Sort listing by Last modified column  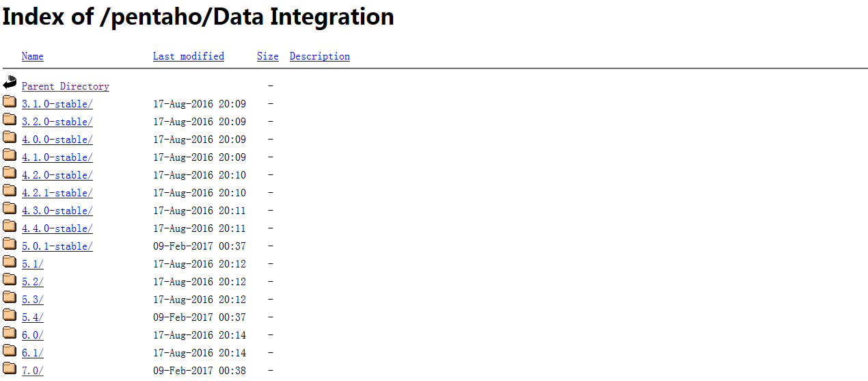(x=189, y=56)
